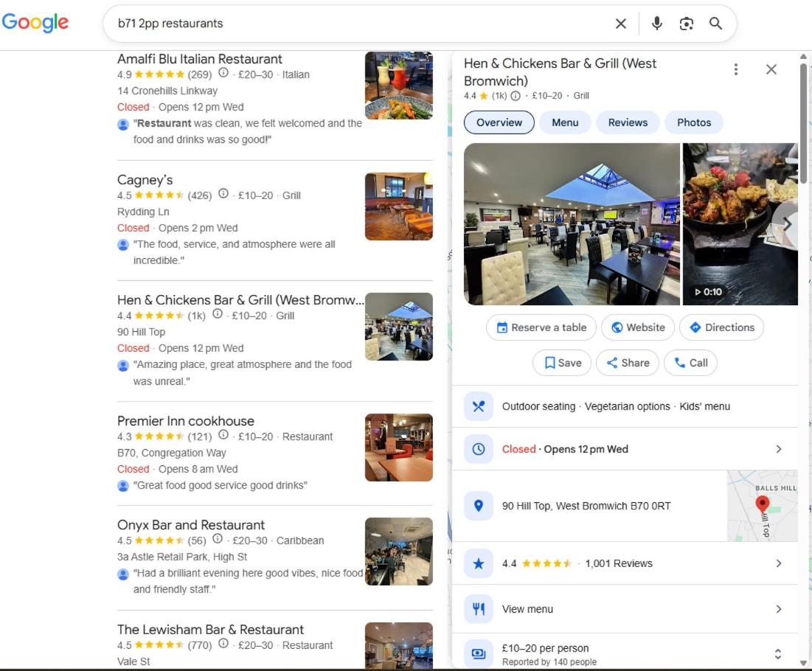Click the cutlery View menu icon
This screenshot has height=671, width=812.
[479, 609]
